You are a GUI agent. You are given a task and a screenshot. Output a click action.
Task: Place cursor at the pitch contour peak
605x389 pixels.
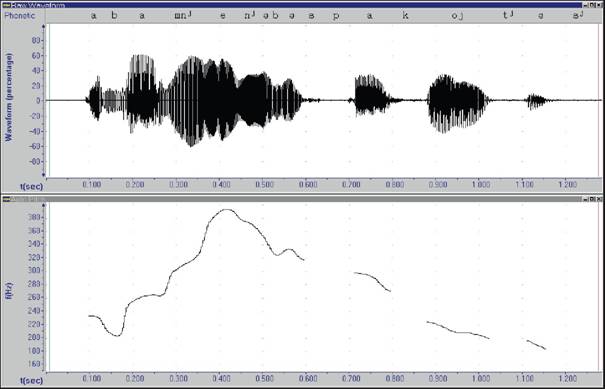[227, 210]
